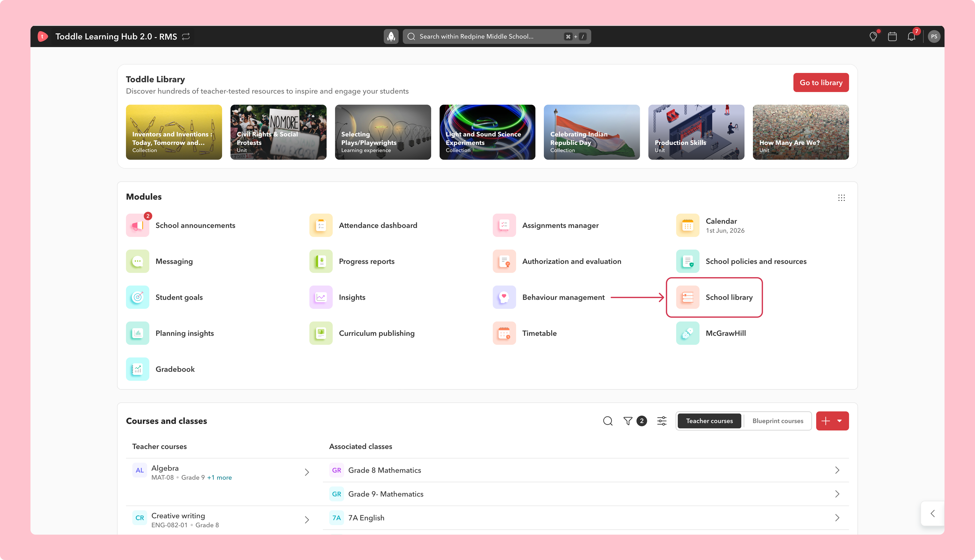Open the courses filter funnel icon

click(628, 421)
